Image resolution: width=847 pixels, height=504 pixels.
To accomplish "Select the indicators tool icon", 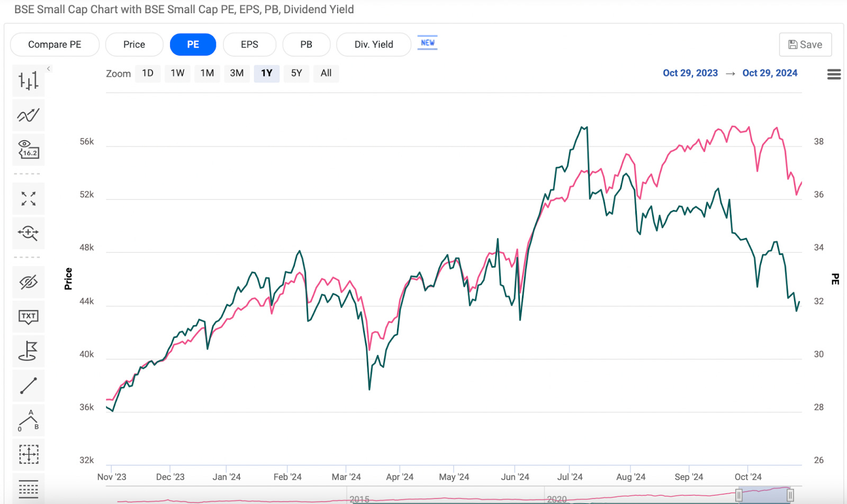I will pos(29,81).
